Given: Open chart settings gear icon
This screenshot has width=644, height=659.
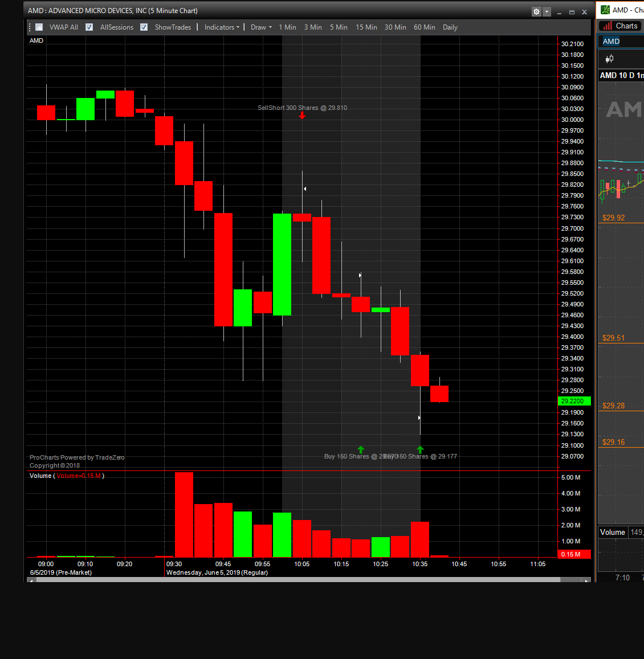Looking at the screenshot, I should point(536,12).
